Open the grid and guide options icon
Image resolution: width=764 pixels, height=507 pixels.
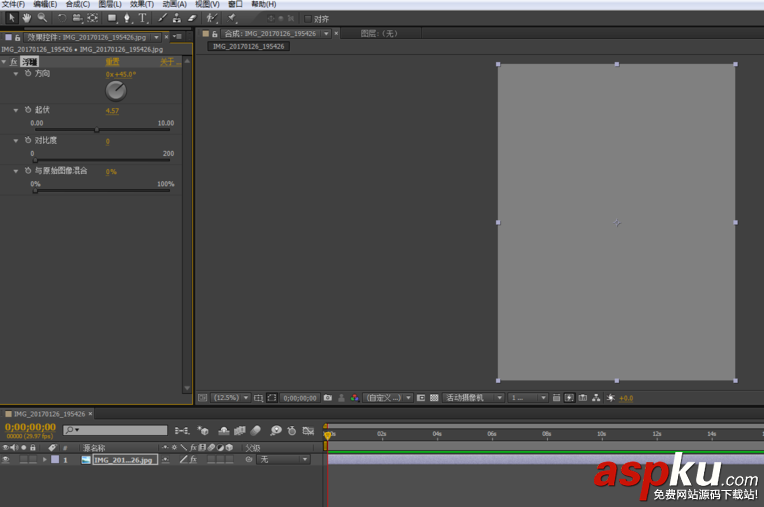[259, 398]
